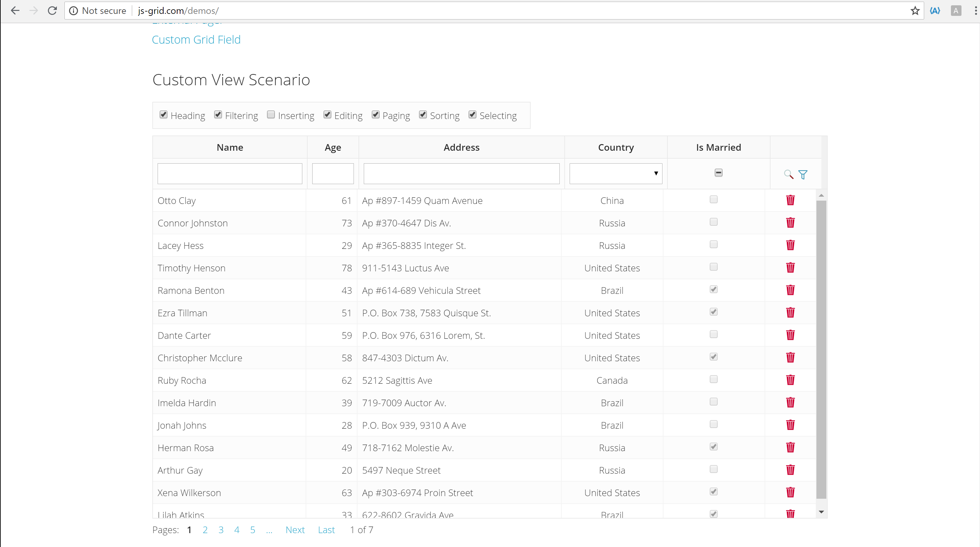Delete the Herman Rosa row
Image resolution: width=980 pixels, height=547 pixels.
(x=790, y=447)
